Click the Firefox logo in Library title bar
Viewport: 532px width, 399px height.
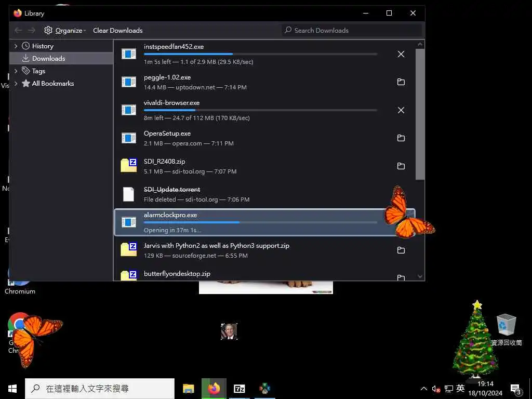[x=18, y=13]
